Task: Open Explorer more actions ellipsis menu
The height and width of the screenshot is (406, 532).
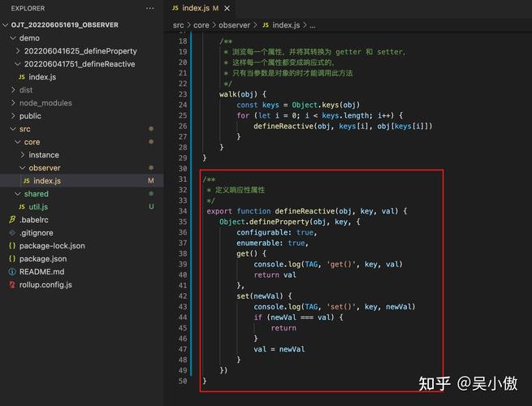Action: point(149,8)
